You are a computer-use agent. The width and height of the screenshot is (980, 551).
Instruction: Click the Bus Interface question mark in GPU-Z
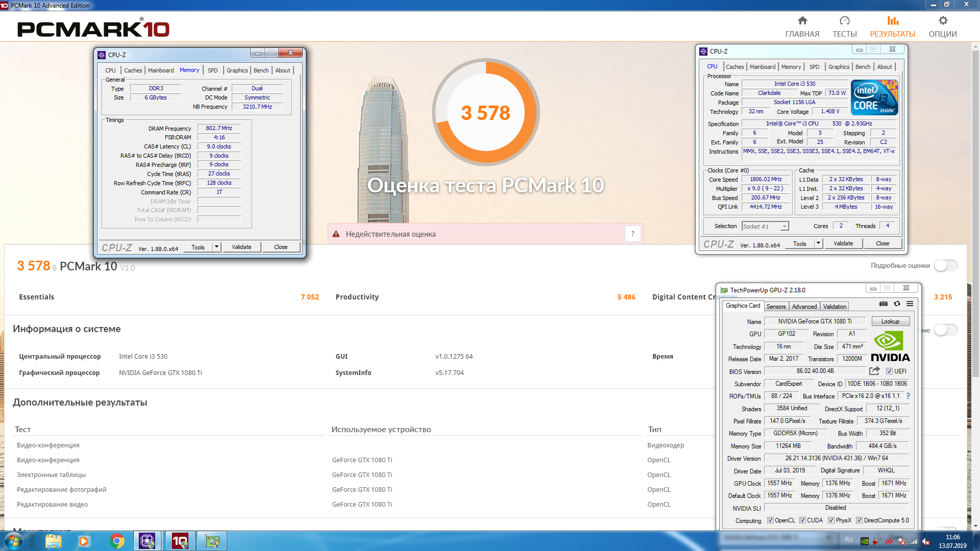(x=908, y=396)
